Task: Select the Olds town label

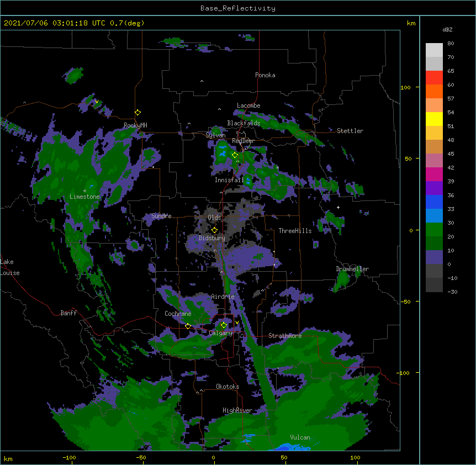Action: pos(214,218)
